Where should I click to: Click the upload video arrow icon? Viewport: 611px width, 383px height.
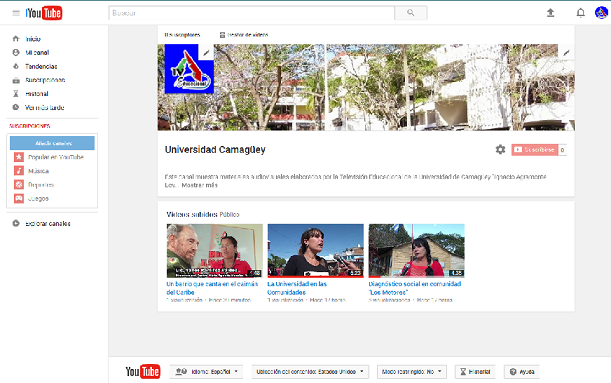550,13
